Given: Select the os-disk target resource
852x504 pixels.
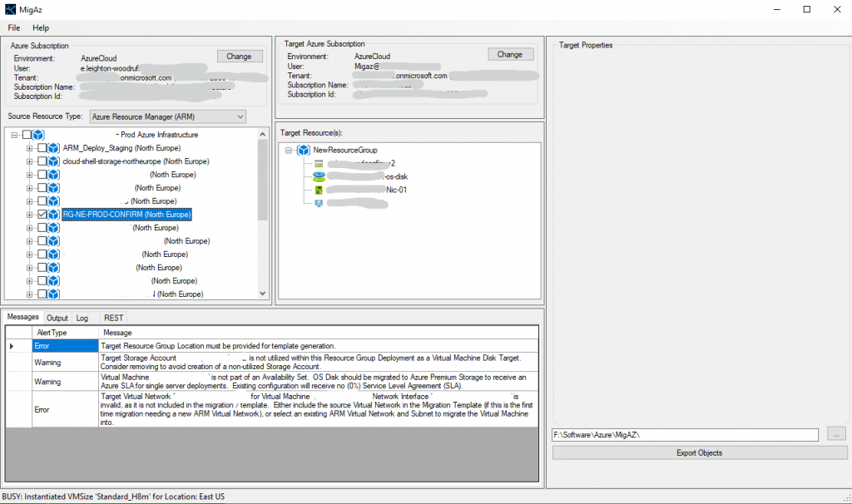Looking at the screenshot, I should tap(368, 176).
